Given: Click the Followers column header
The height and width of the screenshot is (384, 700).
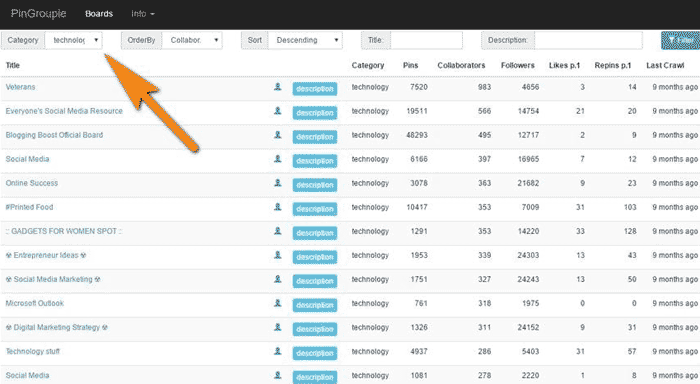Looking at the screenshot, I should [517, 65].
